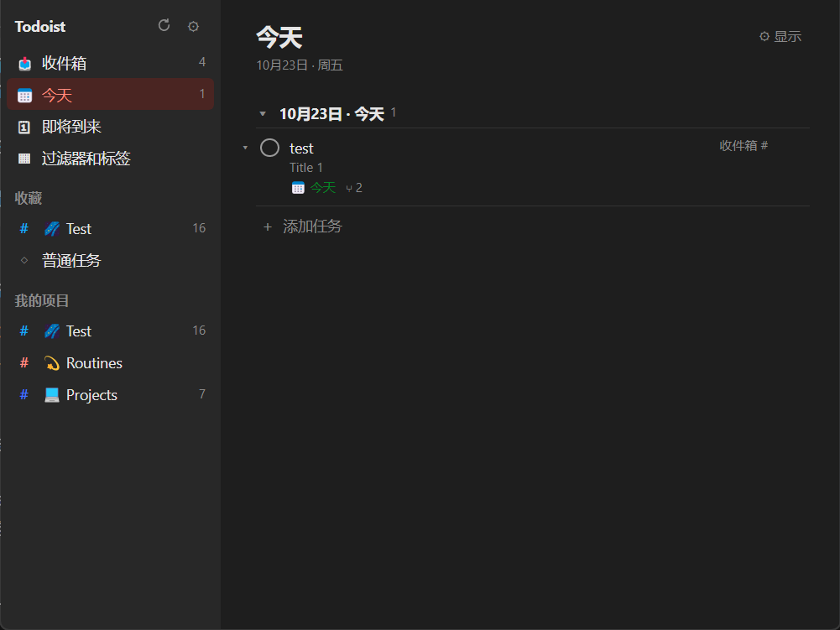Open the Projects project
This screenshot has width=840, height=630.
point(111,395)
